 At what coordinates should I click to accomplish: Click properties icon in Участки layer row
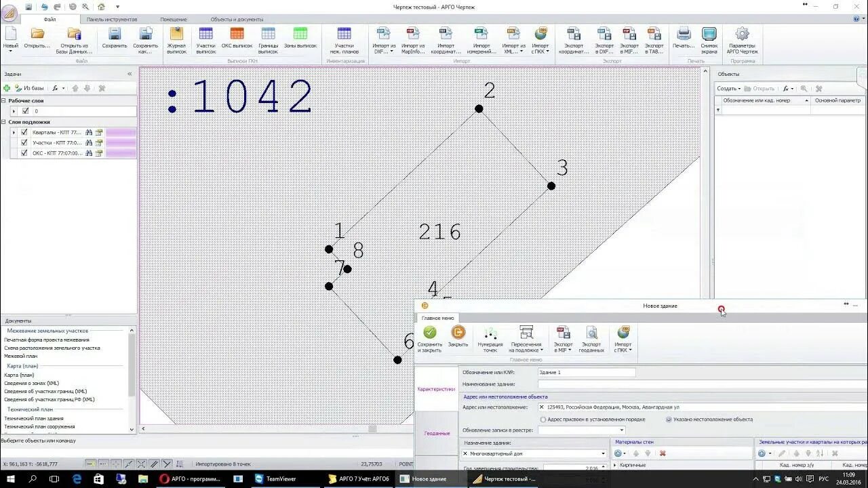(99, 143)
